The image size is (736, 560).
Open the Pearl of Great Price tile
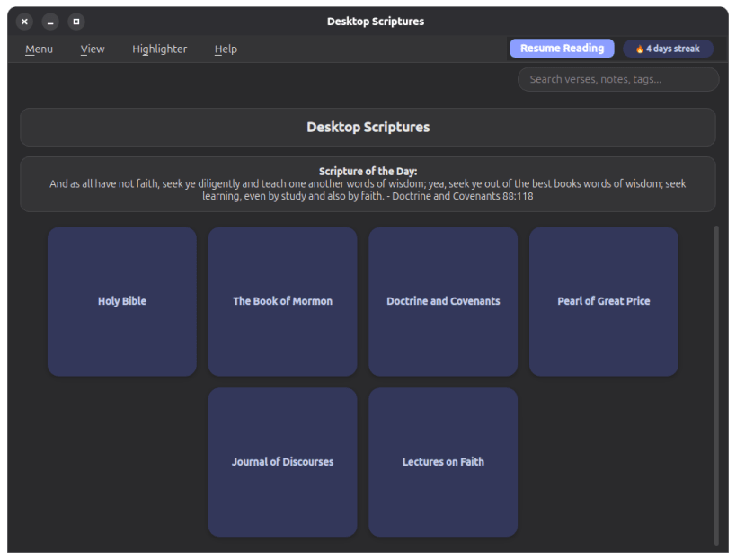click(604, 301)
